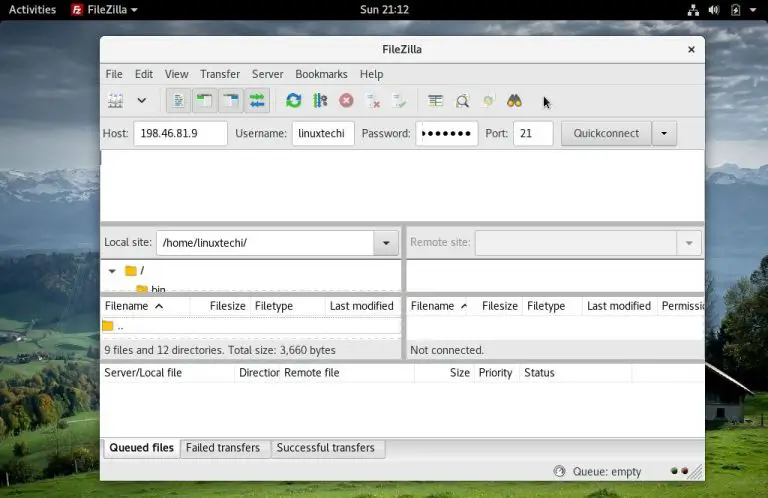Sort local files by Filetype column
Viewport: 768px width, 498px height.
pyautogui.click(x=288, y=306)
